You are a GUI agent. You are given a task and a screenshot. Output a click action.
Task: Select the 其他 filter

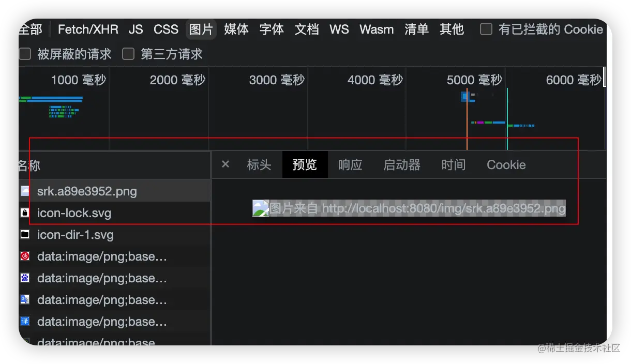(x=452, y=29)
